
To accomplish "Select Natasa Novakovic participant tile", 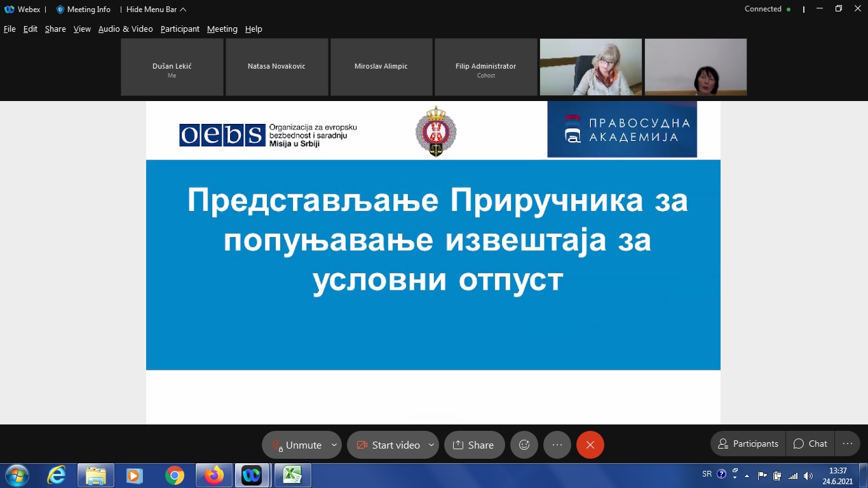I will (276, 67).
